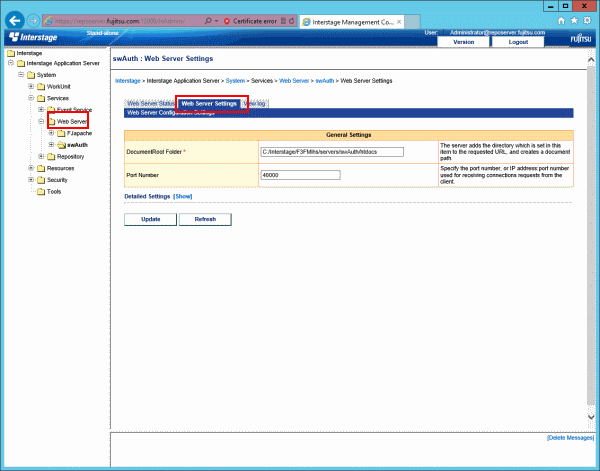
Task: Click the Update button
Action: 150,219
